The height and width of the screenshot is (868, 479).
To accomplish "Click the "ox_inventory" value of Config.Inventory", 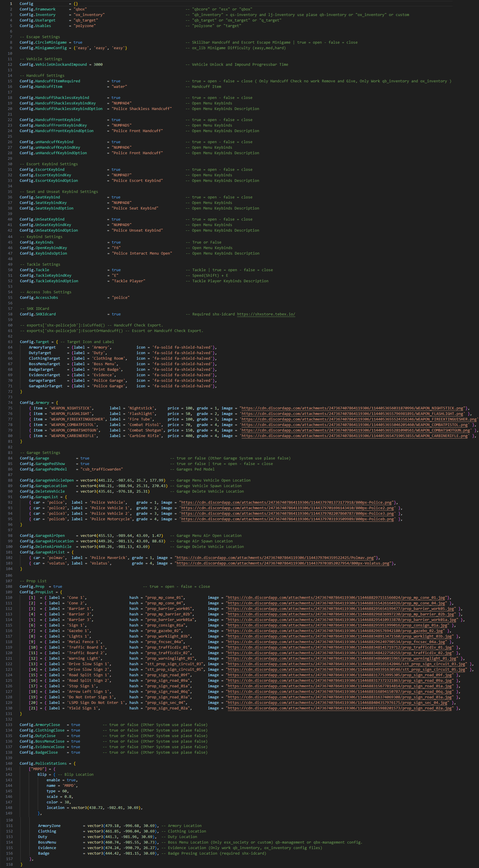I will click(x=89, y=15).
